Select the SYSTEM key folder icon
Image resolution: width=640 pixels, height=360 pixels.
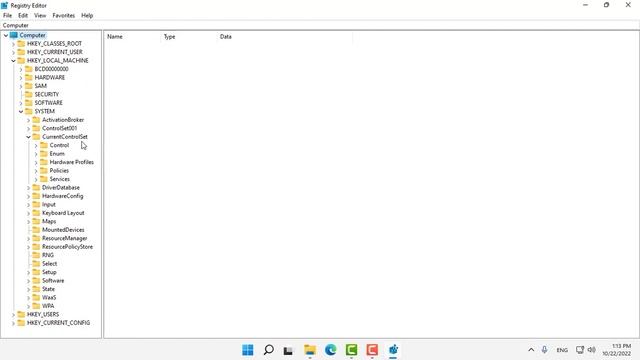[x=29, y=111]
